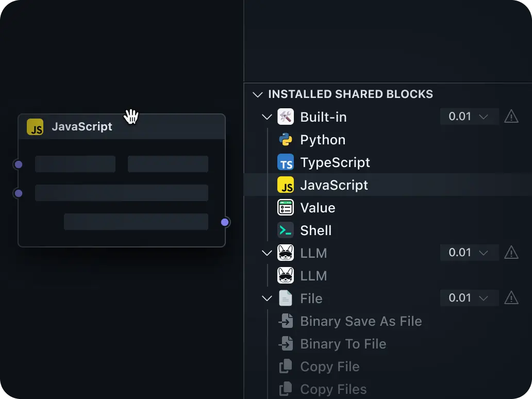Select the Copy Files block
The width and height of the screenshot is (532, 399).
pyautogui.click(x=333, y=389)
